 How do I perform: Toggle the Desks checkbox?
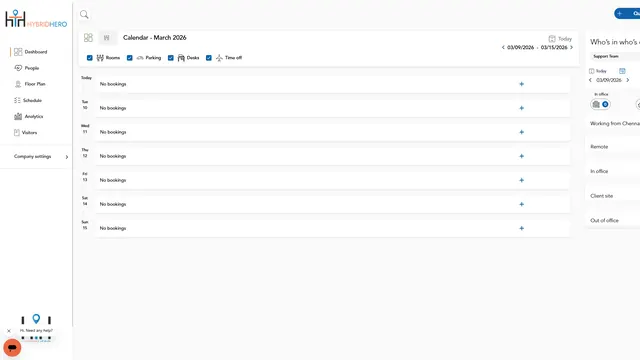click(171, 58)
